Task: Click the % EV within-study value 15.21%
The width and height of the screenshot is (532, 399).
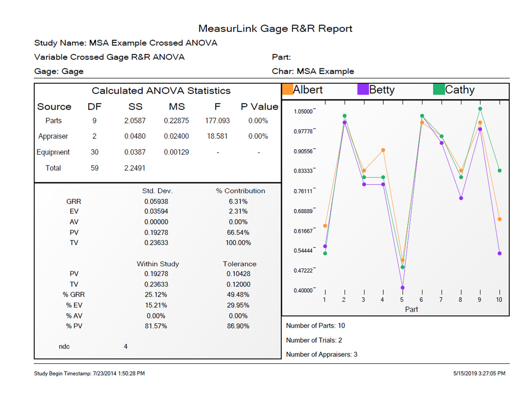Action: (x=156, y=305)
